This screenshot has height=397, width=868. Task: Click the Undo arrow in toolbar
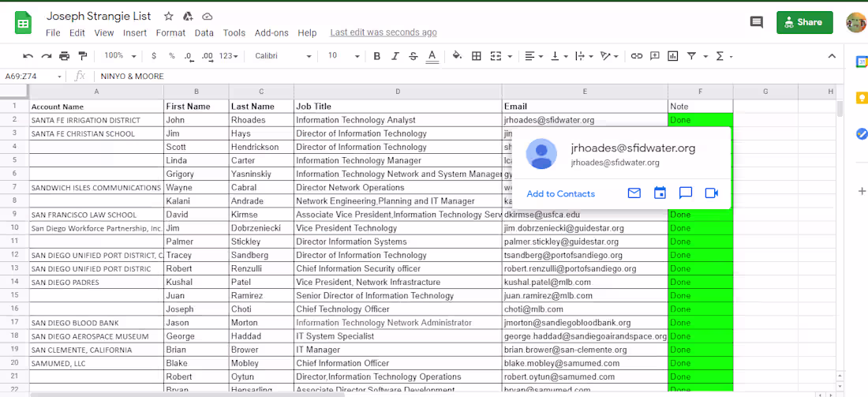[x=28, y=56]
